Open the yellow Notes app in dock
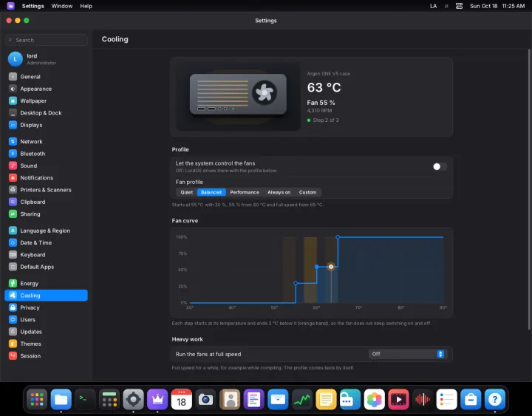This screenshot has width=532, height=416. coord(326,399)
